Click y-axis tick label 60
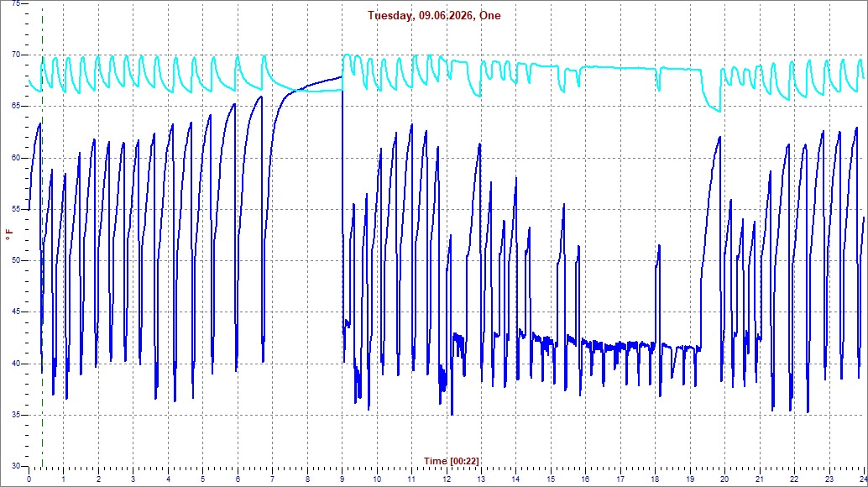Image resolution: width=868 pixels, height=487 pixels. [x=16, y=158]
